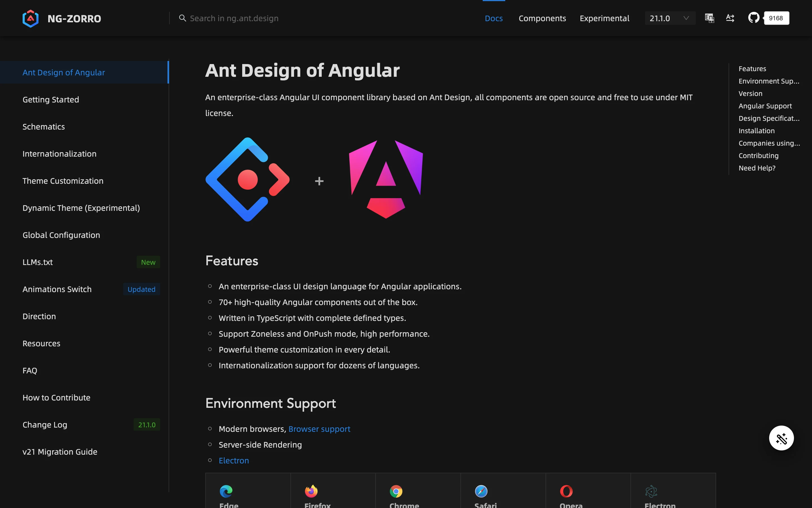The height and width of the screenshot is (508, 812).
Task: Open the floating theme switcher button
Action: click(x=781, y=438)
